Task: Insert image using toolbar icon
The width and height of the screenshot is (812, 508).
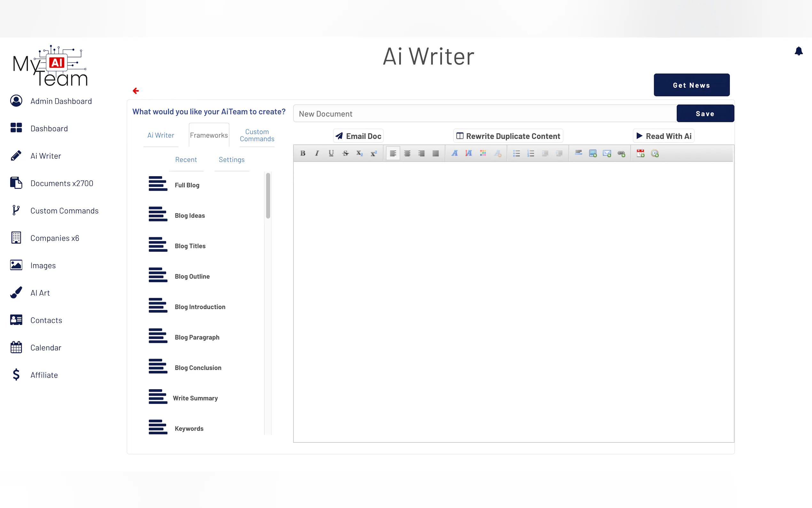Action: (x=592, y=153)
